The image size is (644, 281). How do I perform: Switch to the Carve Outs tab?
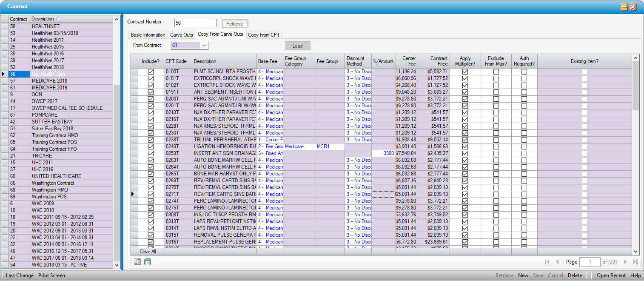pyautogui.click(x=182, y=35)
